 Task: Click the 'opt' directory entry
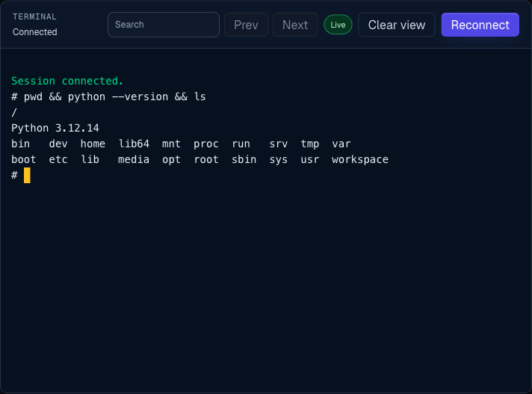(x=171, y=160)
